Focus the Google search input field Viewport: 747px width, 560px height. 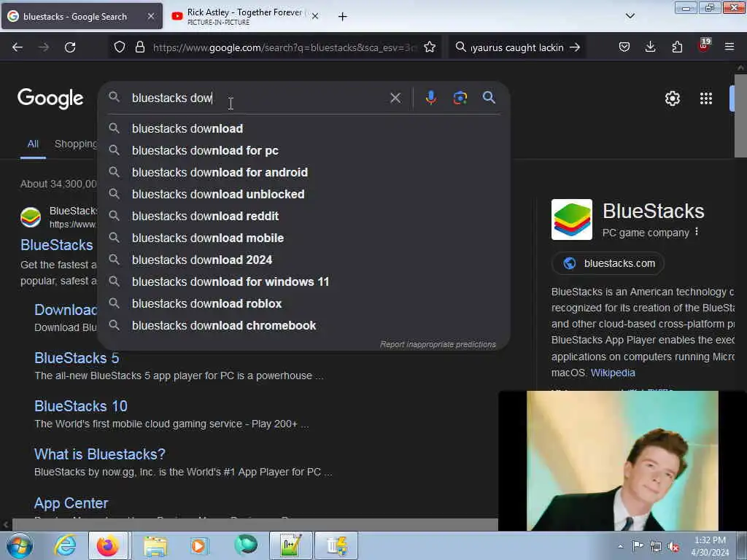[258, 98]
